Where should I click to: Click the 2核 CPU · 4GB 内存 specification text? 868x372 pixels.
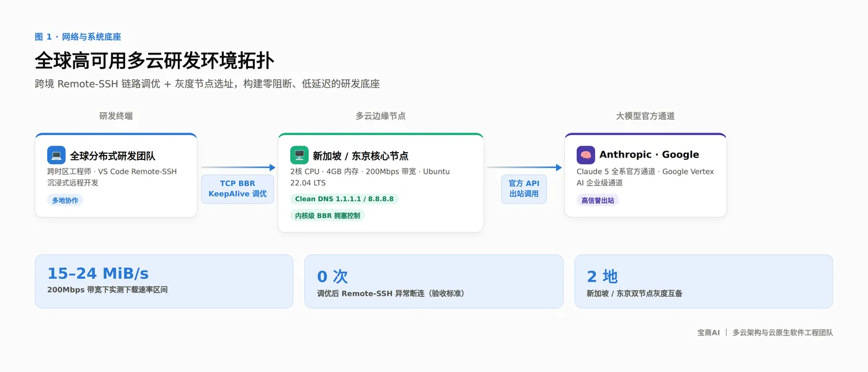click(x=370, y=177)
